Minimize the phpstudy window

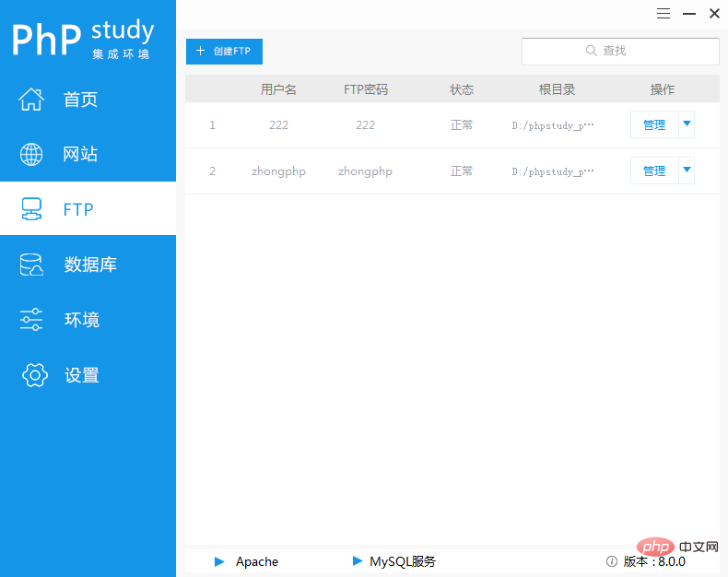(689, 14)
